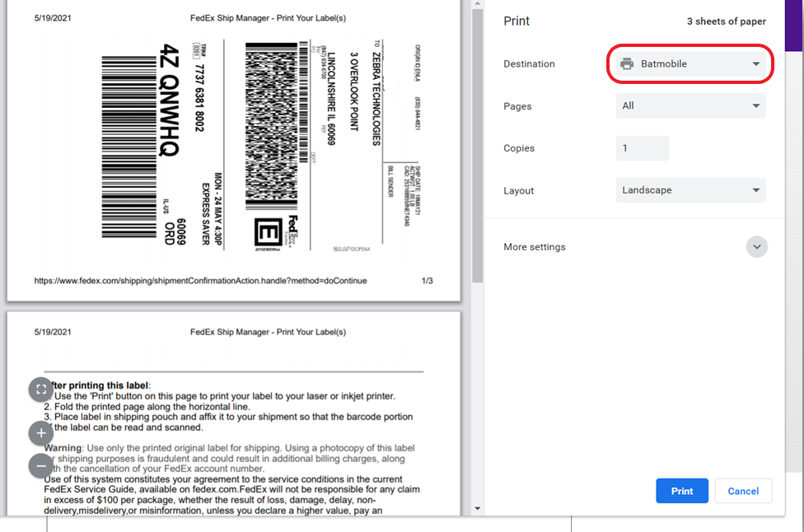The image size is (804, 532).
Task: Change the Landscape layout option
Action: coord(690,190)
